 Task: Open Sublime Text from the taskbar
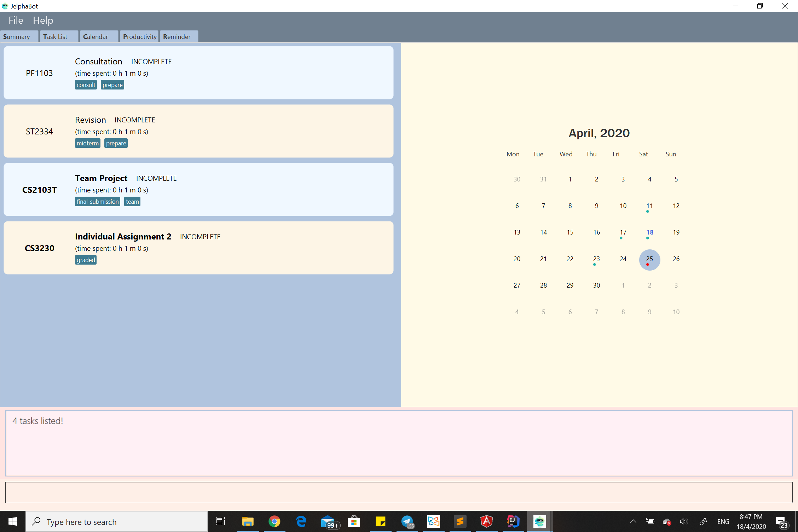[460, 521]
